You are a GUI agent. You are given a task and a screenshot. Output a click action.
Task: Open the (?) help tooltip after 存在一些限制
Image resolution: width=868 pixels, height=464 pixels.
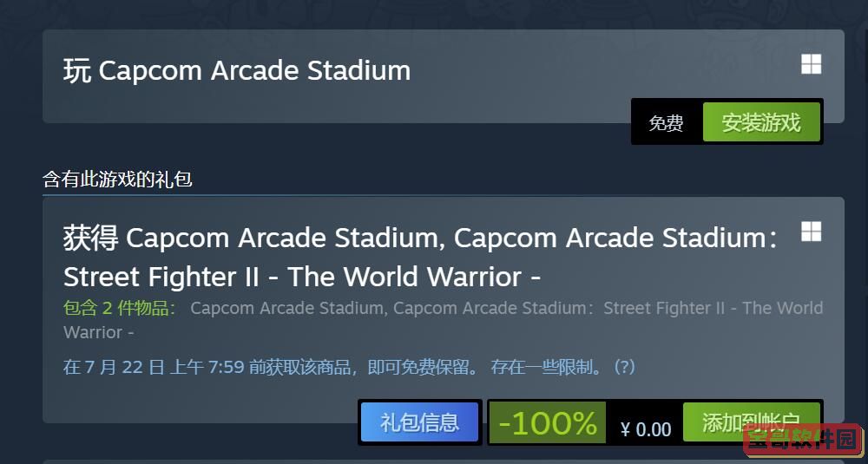(624, 366)
